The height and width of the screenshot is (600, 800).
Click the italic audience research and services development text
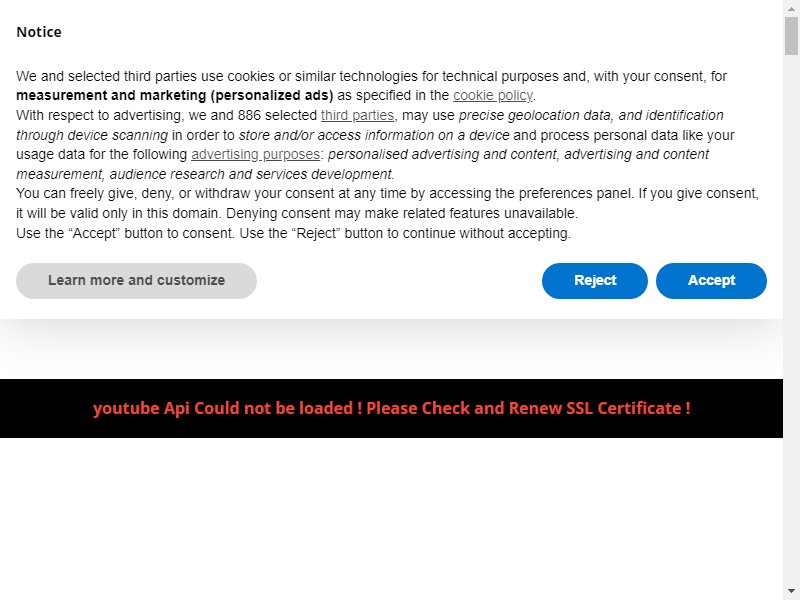(x=251, y=174)
